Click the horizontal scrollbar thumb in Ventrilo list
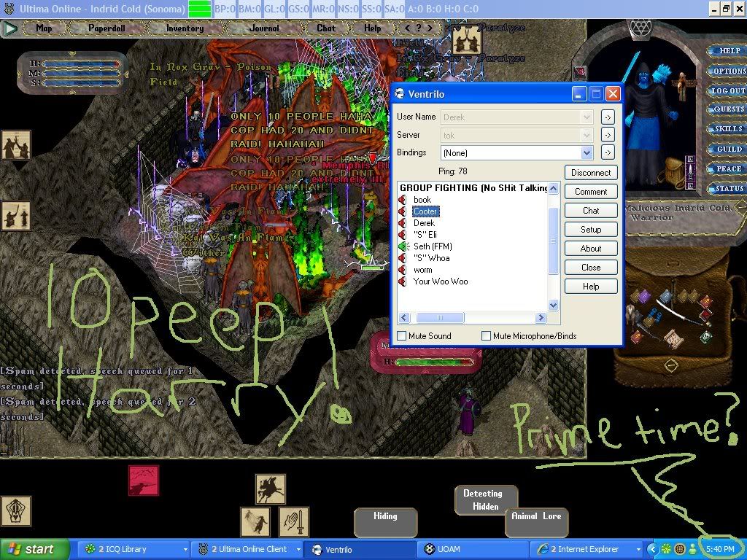This screenshot has width=747, height=560. tap(440, 318)
